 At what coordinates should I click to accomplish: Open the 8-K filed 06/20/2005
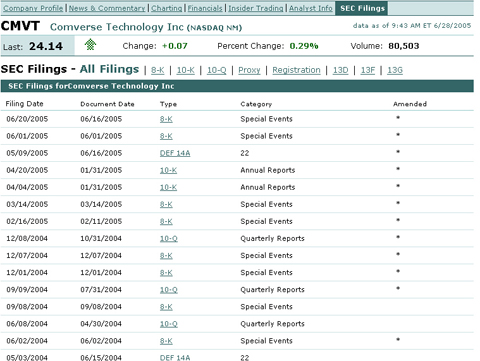pos(166,119)
